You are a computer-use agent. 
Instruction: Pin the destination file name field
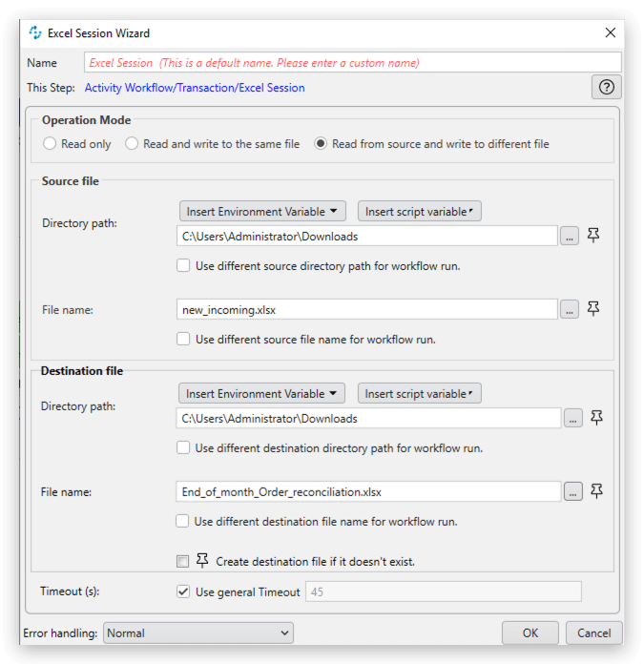pyautogui.click(x=596, y=491)
